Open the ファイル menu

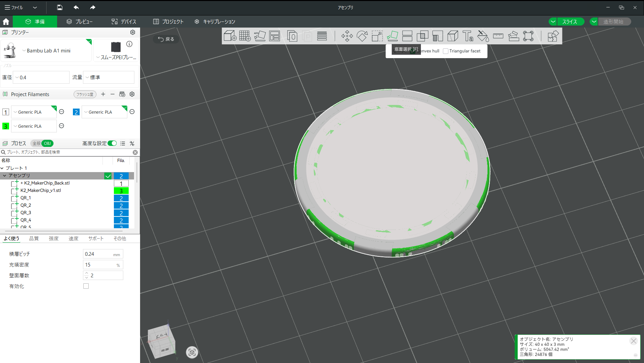(14, 7)
